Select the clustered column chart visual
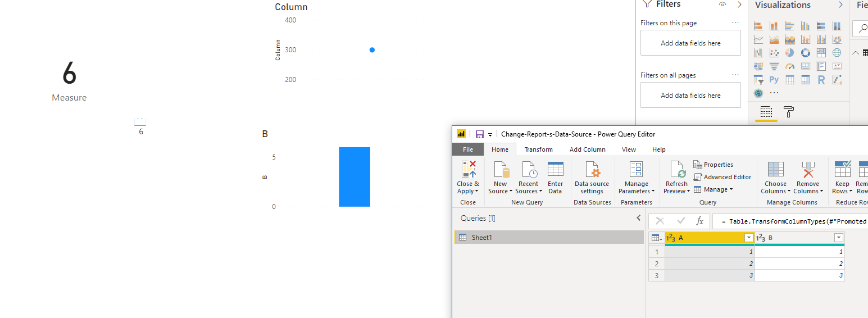Screen dimensions: 868x318 point(806,26)
